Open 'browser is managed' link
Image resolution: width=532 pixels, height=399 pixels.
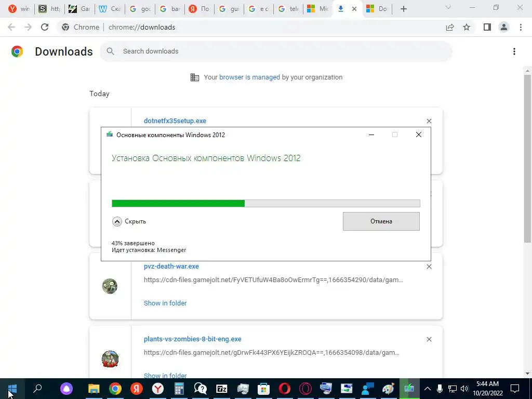click(249, 77)
